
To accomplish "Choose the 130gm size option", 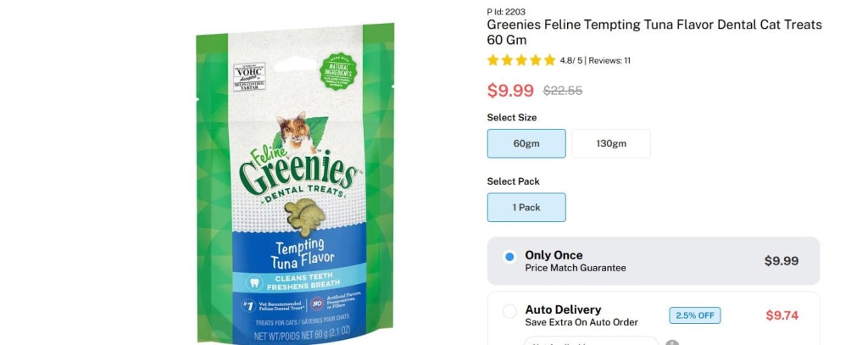I will click(611, 143).
